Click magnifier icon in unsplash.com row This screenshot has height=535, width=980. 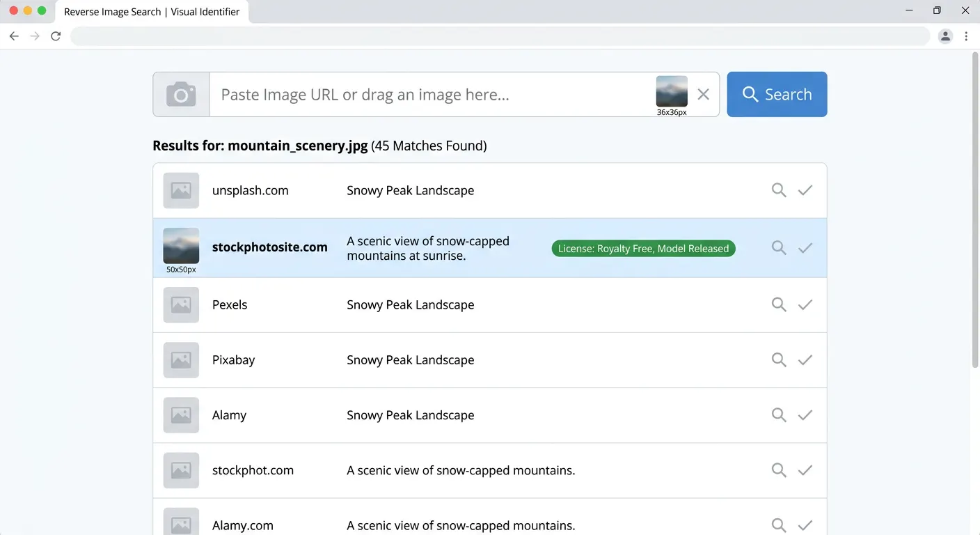click(779, 190)
